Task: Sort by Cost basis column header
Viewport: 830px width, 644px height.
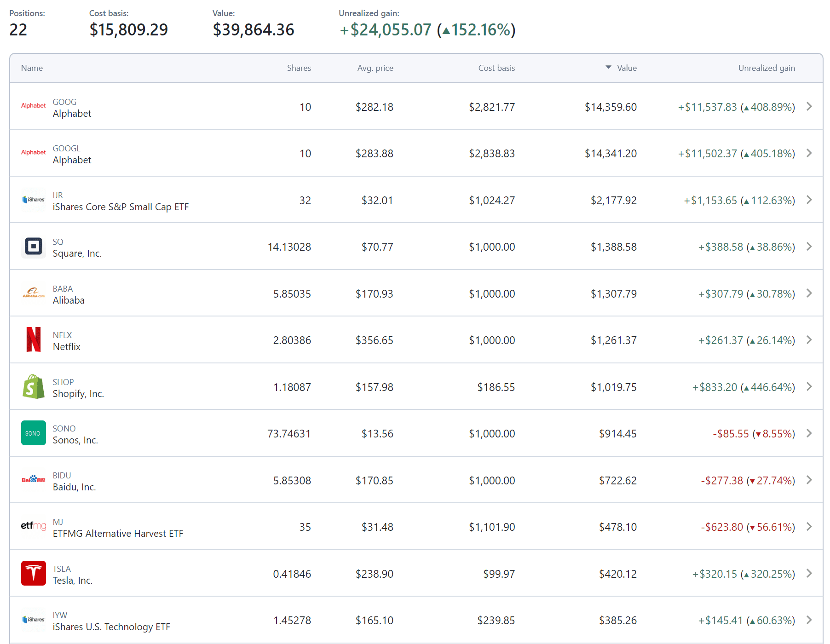Action: (496, 68)
